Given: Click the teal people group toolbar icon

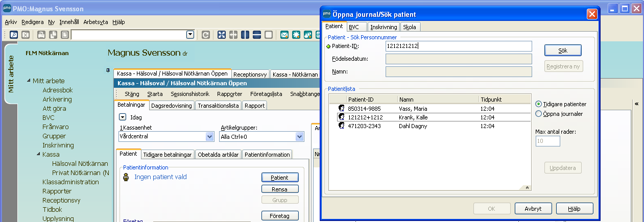Looking at the screenshot, I should 308,35.
